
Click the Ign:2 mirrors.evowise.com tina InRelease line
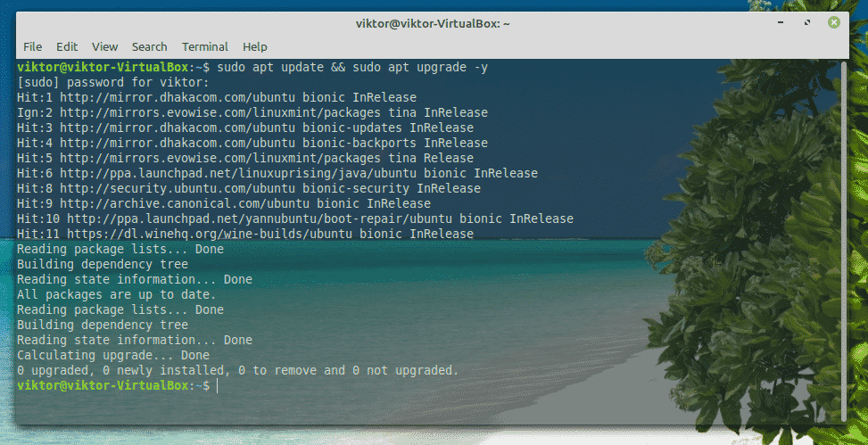(252, 113)
